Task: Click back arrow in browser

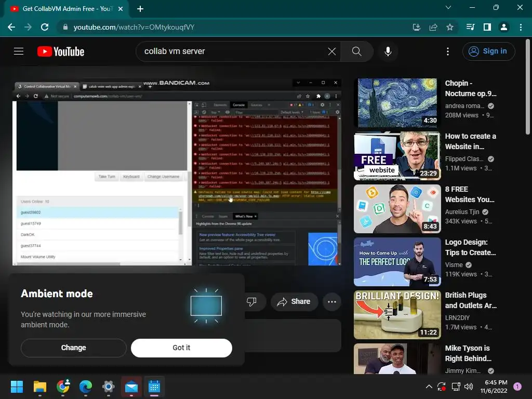Action: (11, 27)
